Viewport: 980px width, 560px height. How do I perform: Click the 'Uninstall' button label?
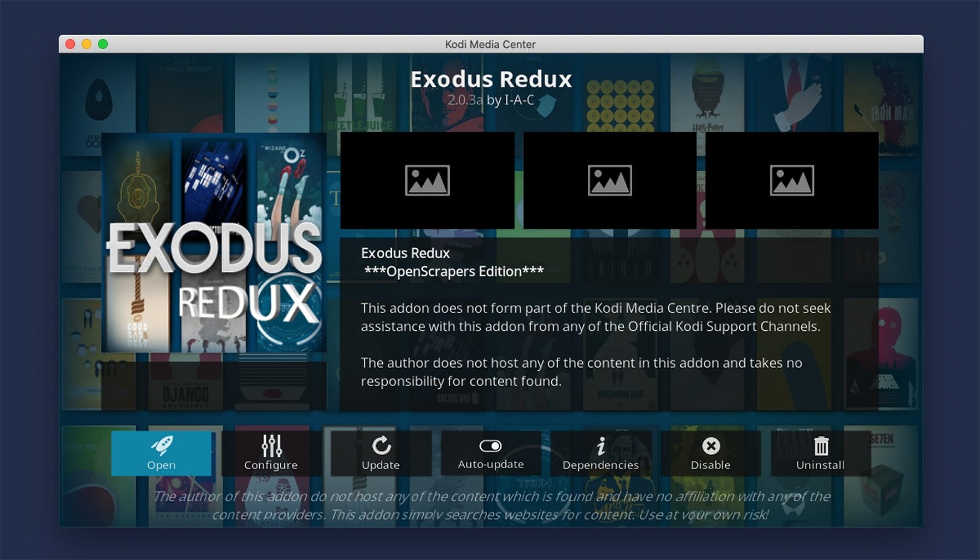click(820, 465)
